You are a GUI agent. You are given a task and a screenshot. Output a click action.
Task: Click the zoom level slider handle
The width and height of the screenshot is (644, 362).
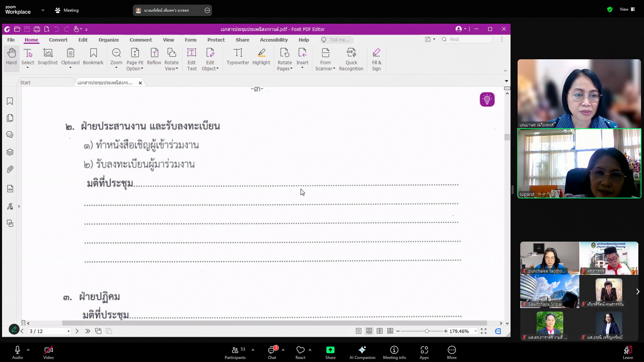(426, 331)
